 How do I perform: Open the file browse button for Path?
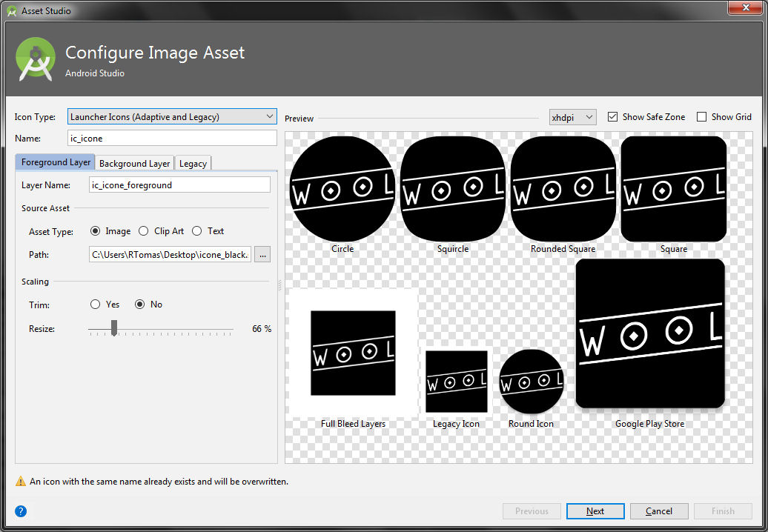262,254
